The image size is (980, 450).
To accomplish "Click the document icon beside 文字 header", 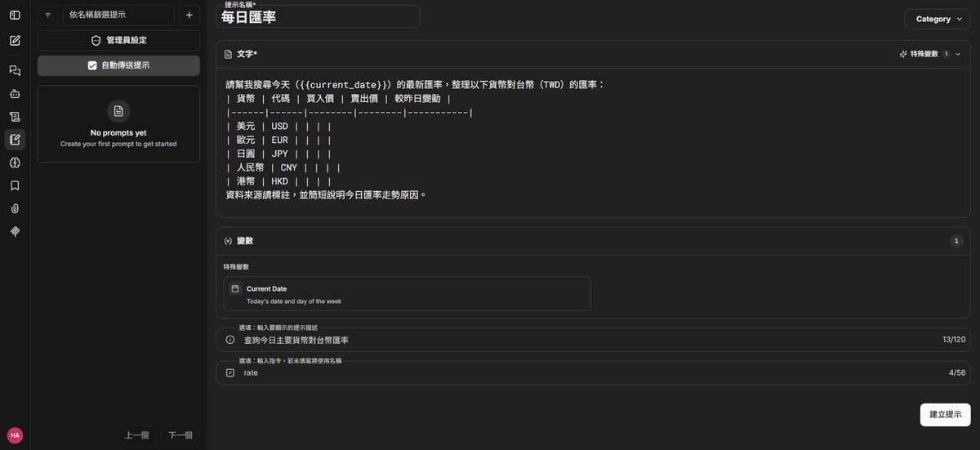I will coord(229,54).
